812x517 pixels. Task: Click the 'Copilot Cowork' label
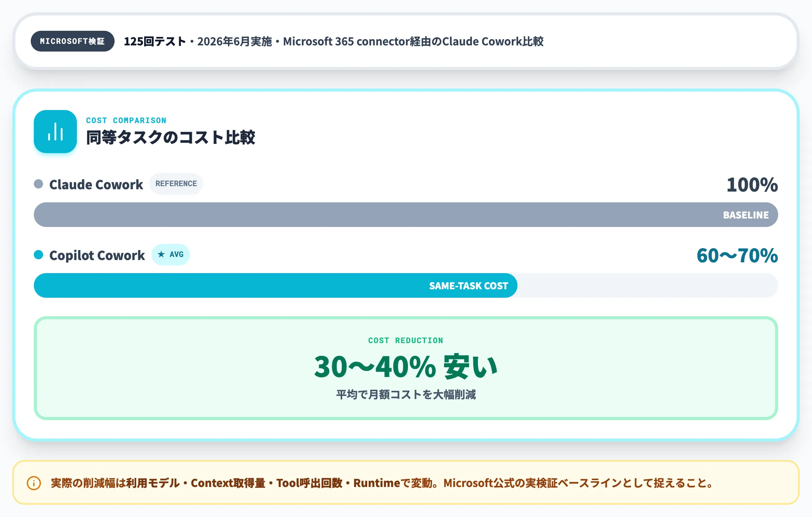coord(97,255)
